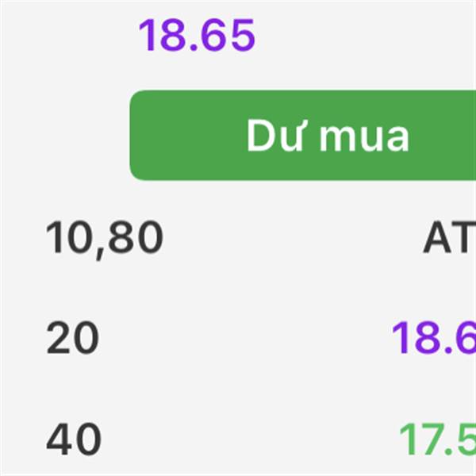
Task: Select the bid row with volume 20
Action: pos(238,338)
